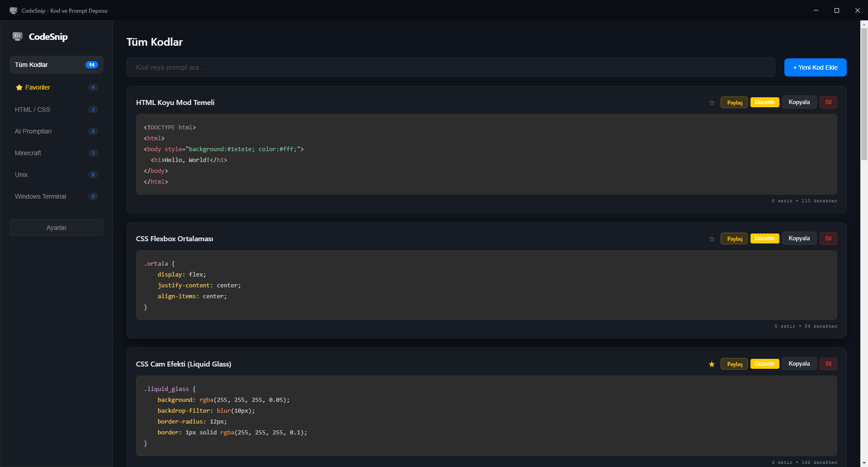
Task: Select the AI Promptları category
Action: coord(57,131)
